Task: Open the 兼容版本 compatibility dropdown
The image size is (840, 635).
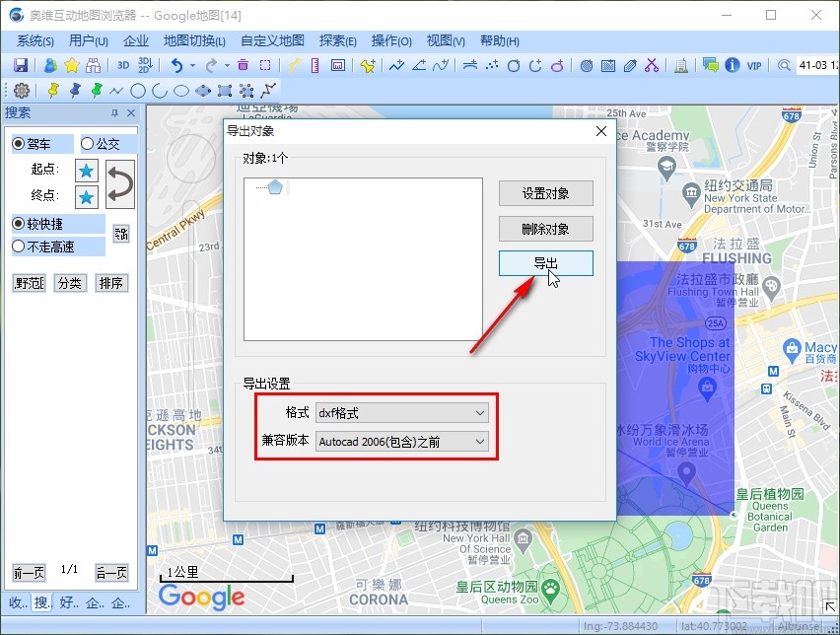Action: click(x=479, y=441)
